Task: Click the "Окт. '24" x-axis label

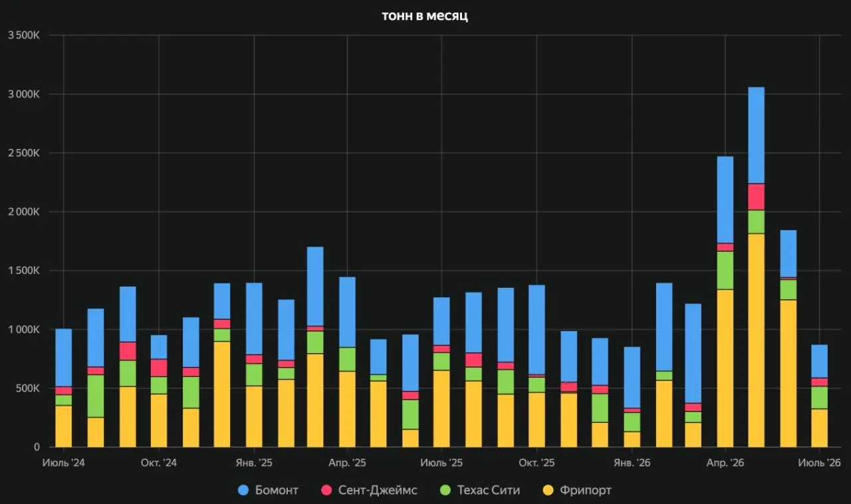Action: 159,463
